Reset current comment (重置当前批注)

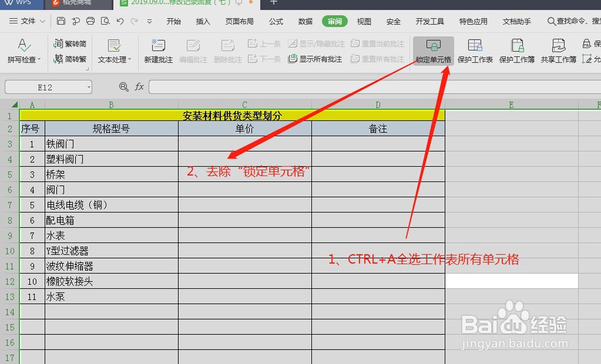(377, 44)
